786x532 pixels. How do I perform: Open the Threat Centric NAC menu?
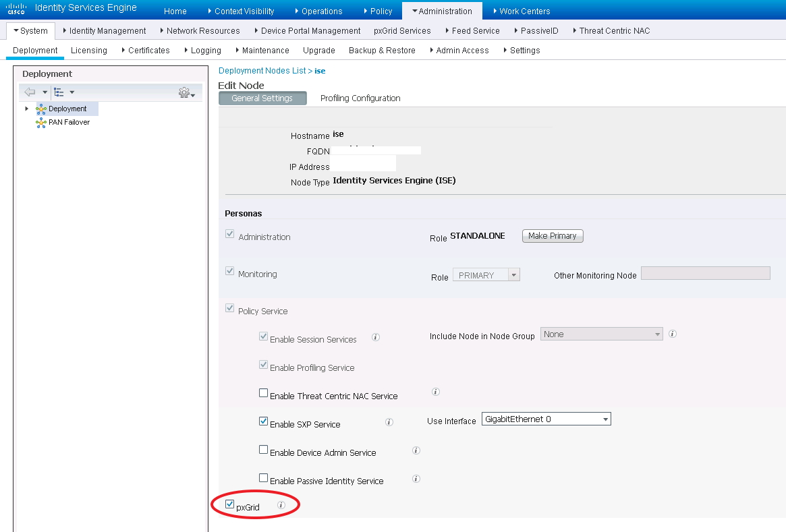pyautogui.click(x=611, y=30)
